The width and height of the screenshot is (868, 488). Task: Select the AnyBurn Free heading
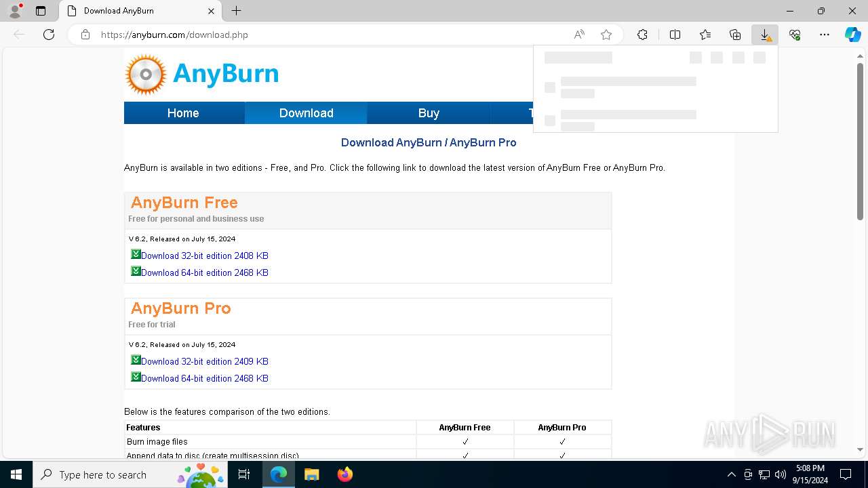click(184, 203)
